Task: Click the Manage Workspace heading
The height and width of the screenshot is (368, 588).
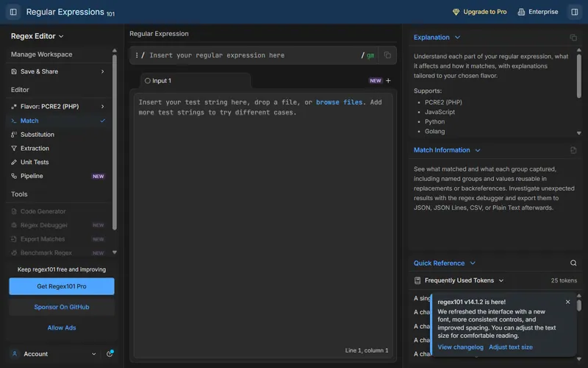Action: tap(42, 54)
